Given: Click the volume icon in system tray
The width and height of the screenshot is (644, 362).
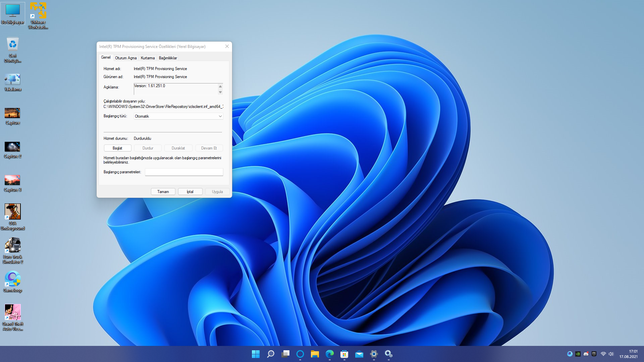Looking at the screenshot, I should coord(611,354).
